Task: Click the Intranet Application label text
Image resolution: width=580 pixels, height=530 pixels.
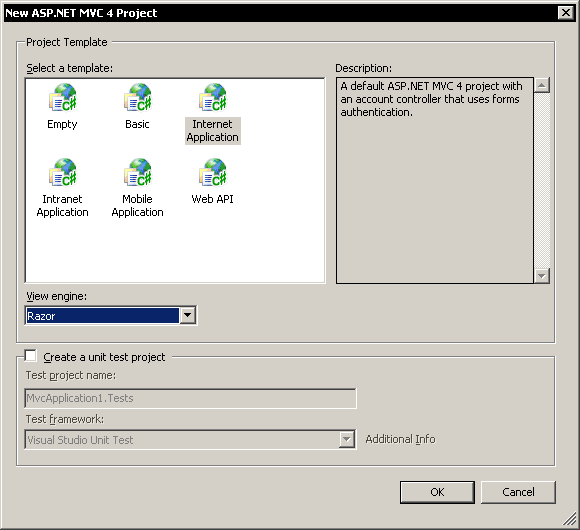Action: click(x=63, y=206)
